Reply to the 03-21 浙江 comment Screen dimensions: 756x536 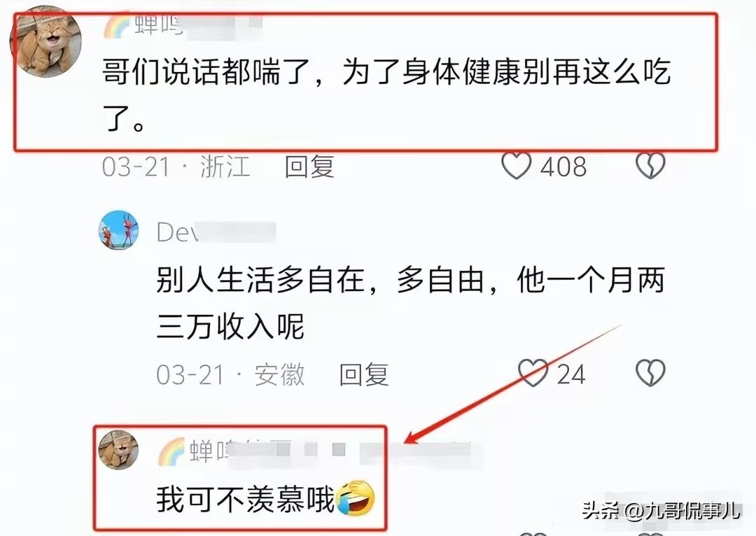[309, 167]
